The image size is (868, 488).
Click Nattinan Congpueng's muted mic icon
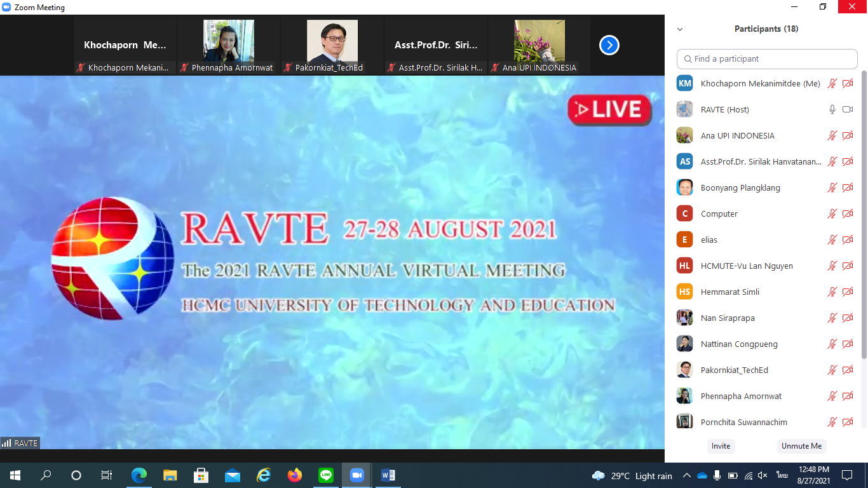click(832, 344)
